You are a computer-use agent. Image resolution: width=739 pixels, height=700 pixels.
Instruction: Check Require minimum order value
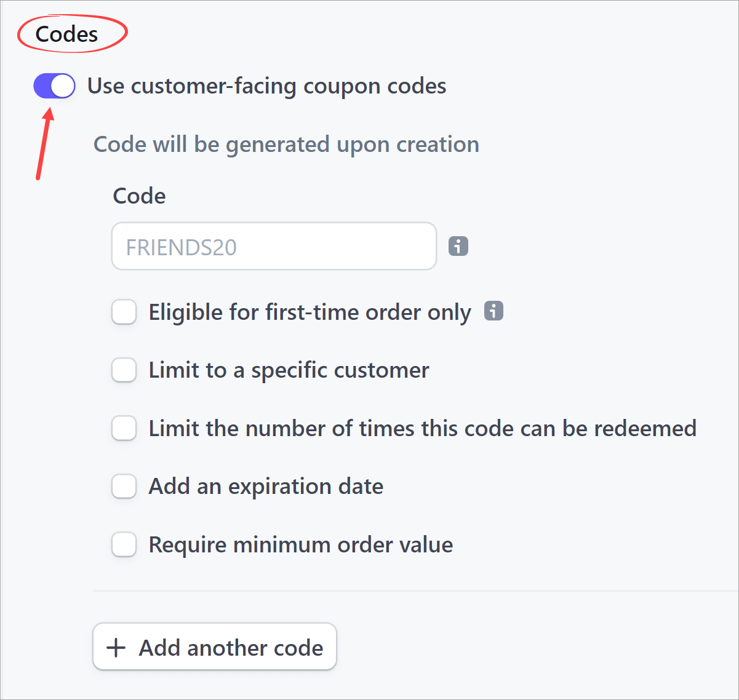pos(124,544)
